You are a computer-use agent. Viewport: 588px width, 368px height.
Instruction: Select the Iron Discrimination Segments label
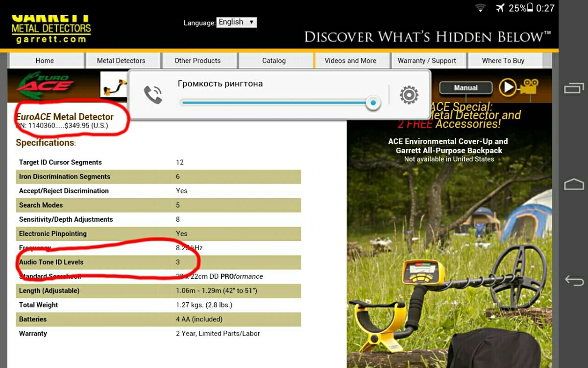(x=65, y=177)
